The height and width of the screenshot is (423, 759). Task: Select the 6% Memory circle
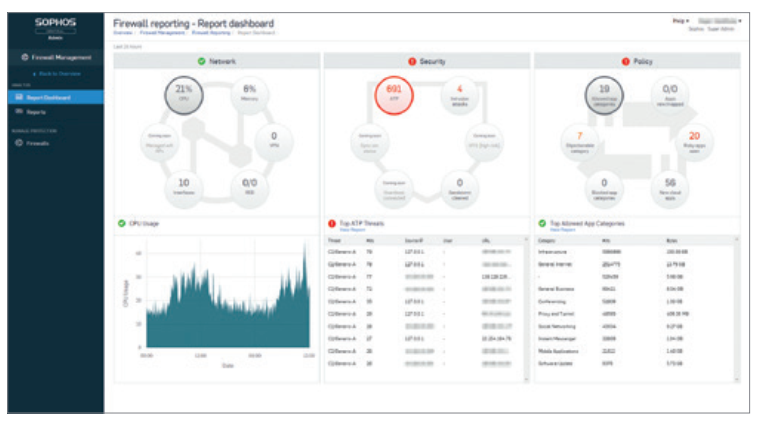click(249, 95)
